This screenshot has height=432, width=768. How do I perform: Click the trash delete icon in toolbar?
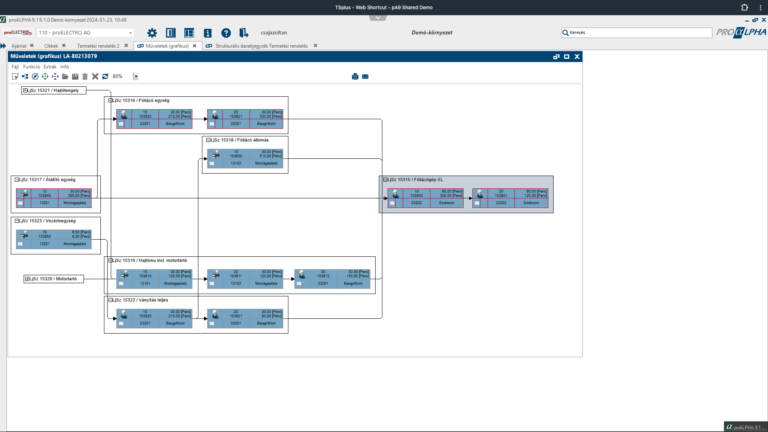click(x=85, y=76)
